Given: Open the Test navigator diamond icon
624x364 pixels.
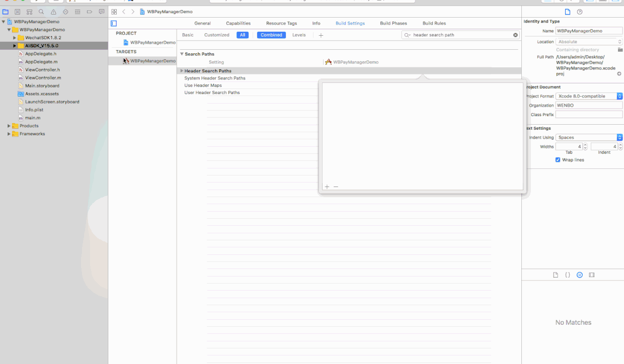Looking at the screenshot, I should coord(65,11).
